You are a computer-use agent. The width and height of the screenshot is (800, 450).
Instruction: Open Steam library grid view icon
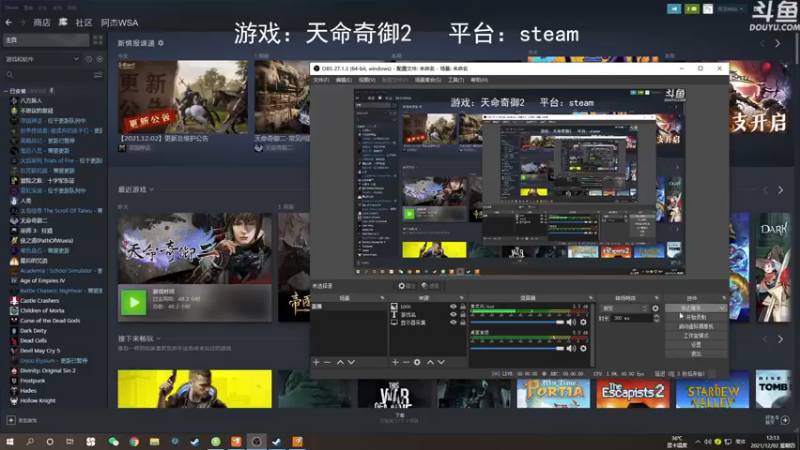tap(98, 40)
